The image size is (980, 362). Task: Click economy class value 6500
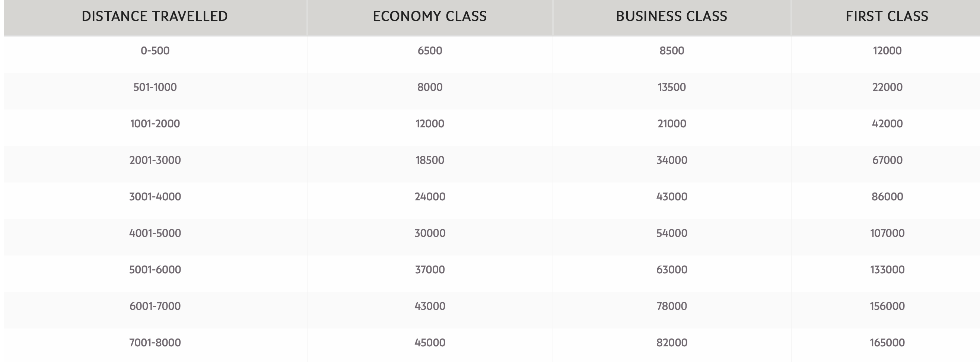click(x=430, y=51)
